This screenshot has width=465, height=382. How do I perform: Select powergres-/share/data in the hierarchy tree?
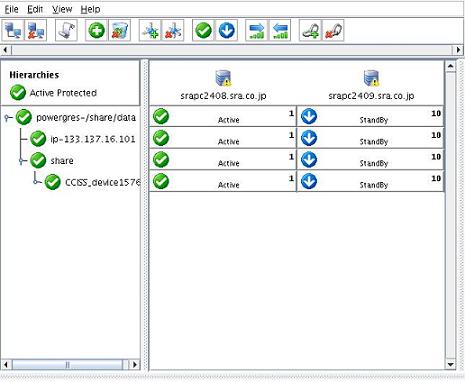[86, 117]
